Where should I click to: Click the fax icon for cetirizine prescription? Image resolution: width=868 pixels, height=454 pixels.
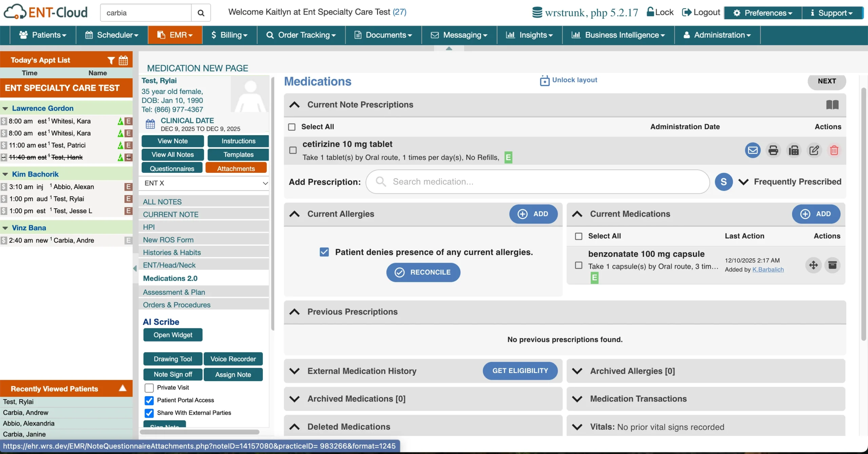pyautogui.click(x=793, y=150)
